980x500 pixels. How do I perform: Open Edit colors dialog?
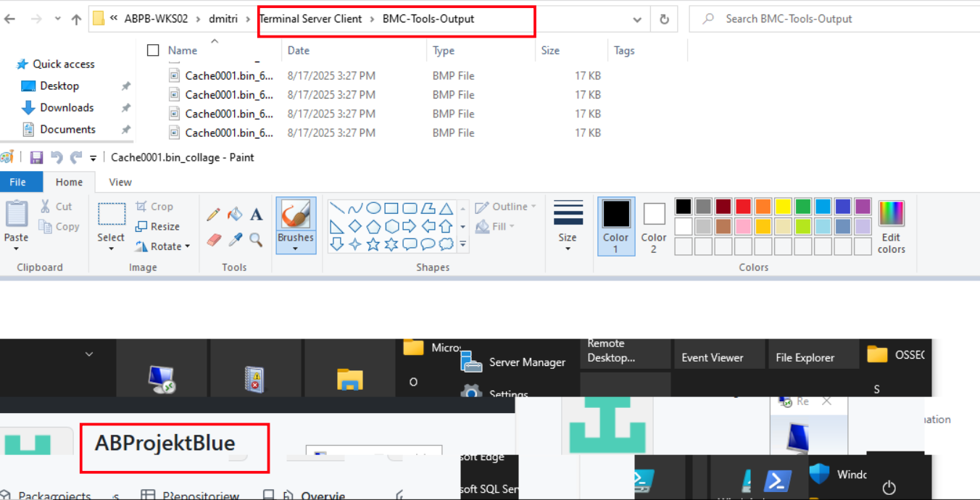tap(891, 226)
